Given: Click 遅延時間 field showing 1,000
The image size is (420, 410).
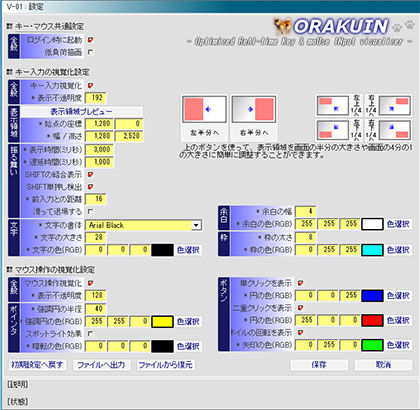Looking at the screenshot, I should (x=99, y=162).
